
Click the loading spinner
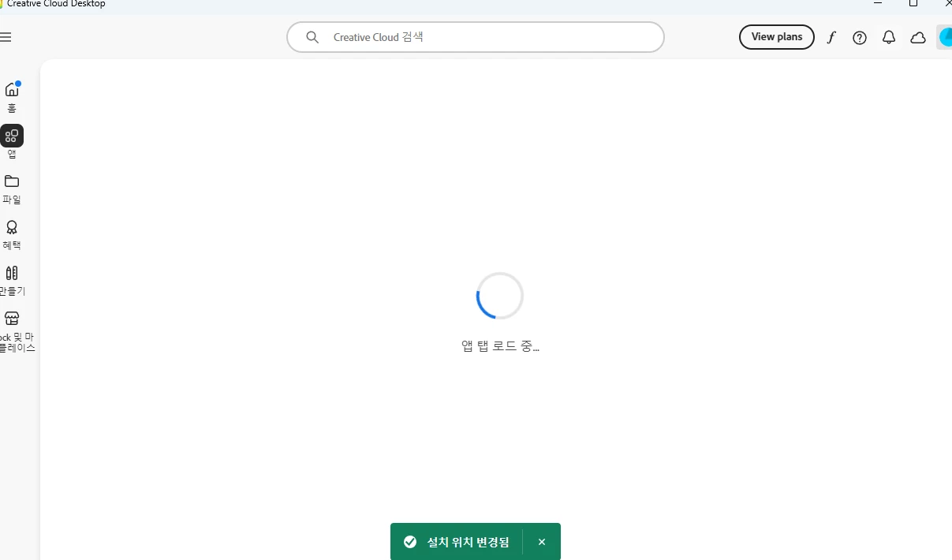click(x=500, y=296)
